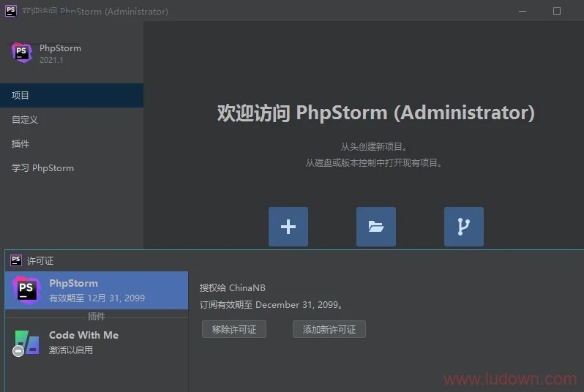The height and width of the screenshot is (392, 584).
Task: Click the 移除许可证 button
Action: click(x=234, y=329)
